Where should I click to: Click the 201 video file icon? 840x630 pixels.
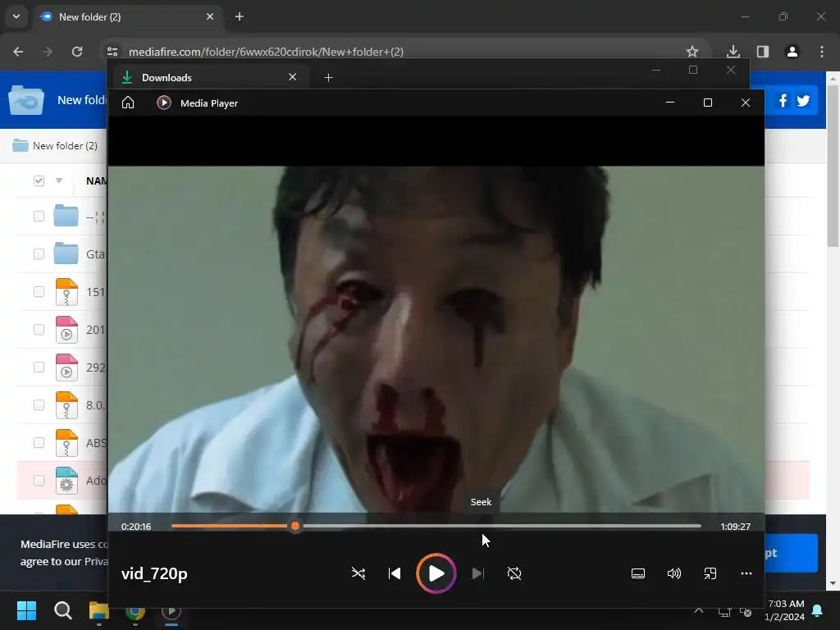click(x=66, y=330)
